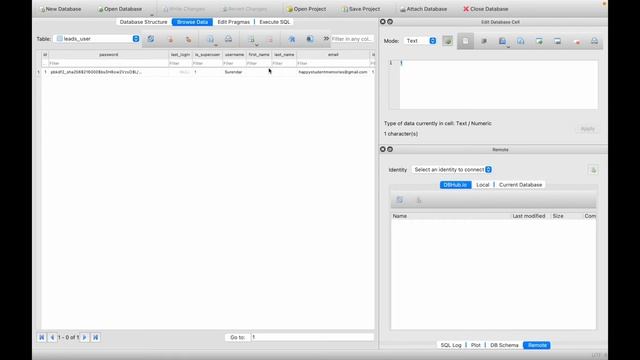Click the Go to: button

pyautogui.click(x=237, y=338)
